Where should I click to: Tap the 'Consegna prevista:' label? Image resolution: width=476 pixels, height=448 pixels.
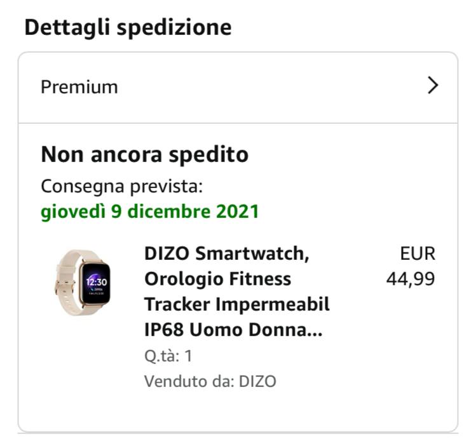[x=121, y=187]
